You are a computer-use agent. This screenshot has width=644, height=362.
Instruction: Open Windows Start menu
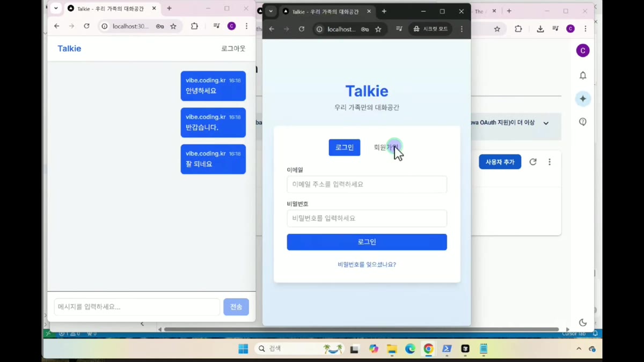(x=243, y=349)
